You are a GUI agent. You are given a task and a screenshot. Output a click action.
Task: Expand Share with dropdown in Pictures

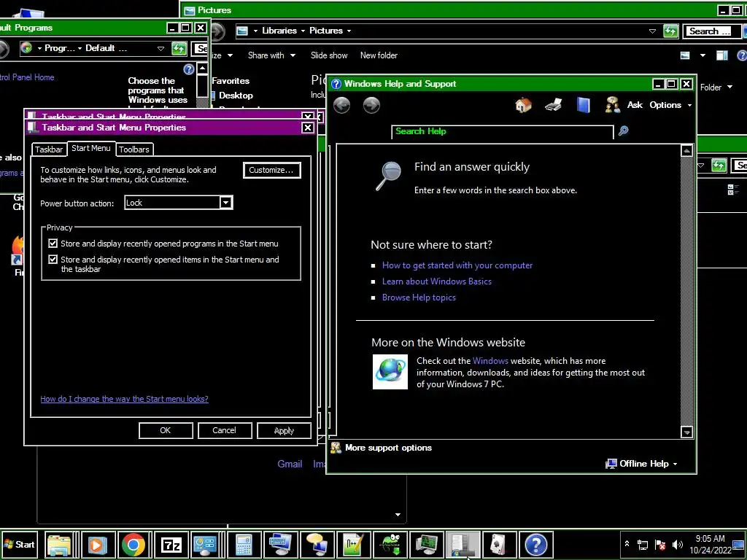271,55
